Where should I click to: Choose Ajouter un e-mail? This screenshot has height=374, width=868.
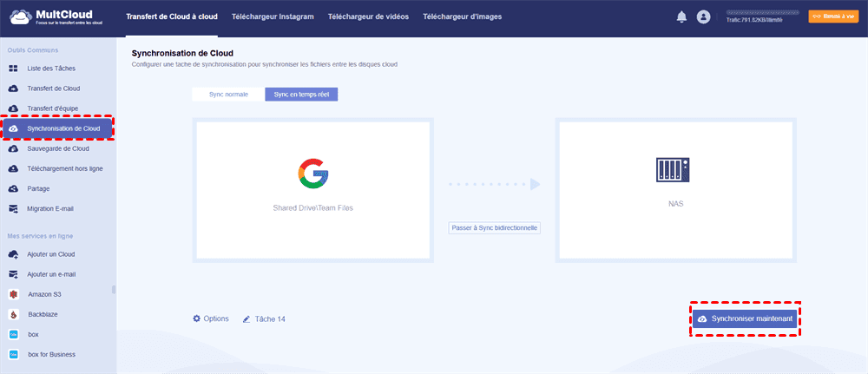(x=51, y=274)
